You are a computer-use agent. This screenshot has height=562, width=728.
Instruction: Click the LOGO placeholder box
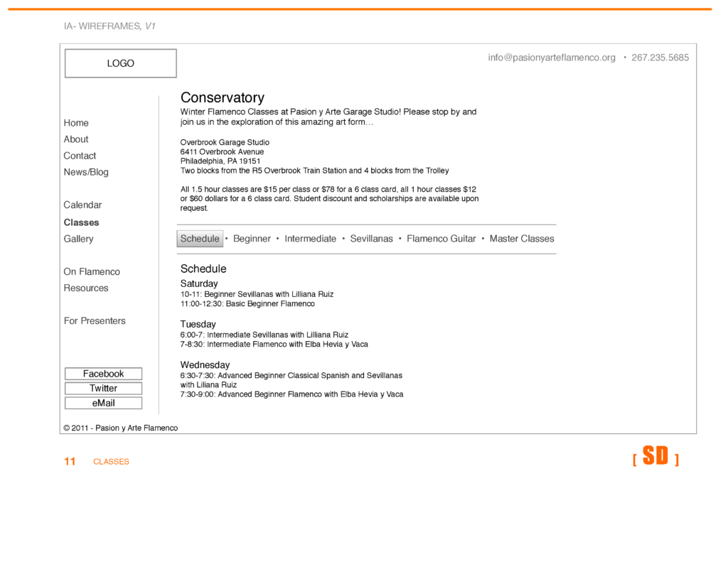click(120, 63)
